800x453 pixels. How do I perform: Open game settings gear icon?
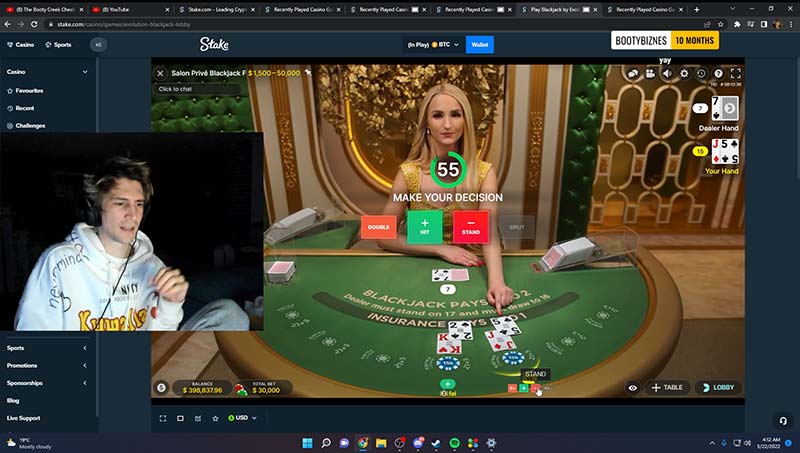pos(684,73)
